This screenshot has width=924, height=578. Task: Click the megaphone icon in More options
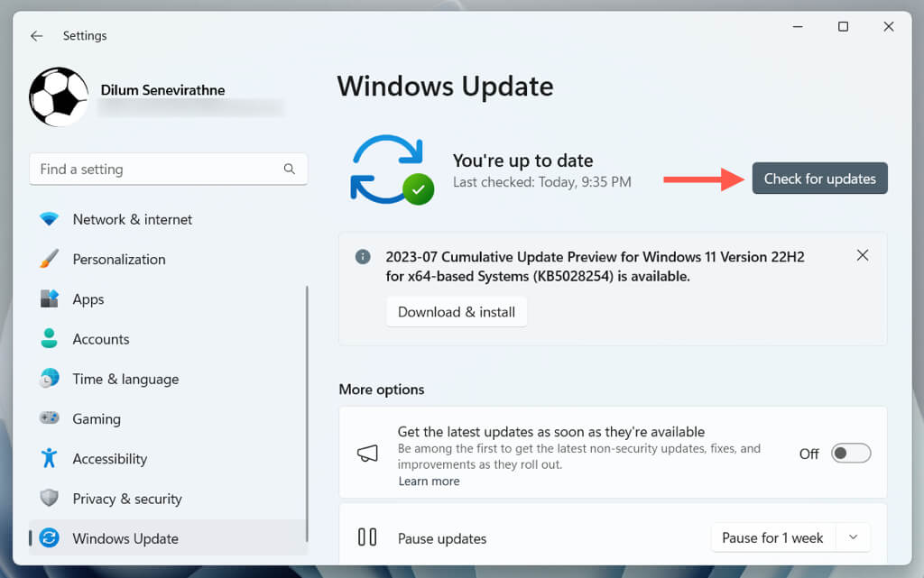click(x=367, y=454)
